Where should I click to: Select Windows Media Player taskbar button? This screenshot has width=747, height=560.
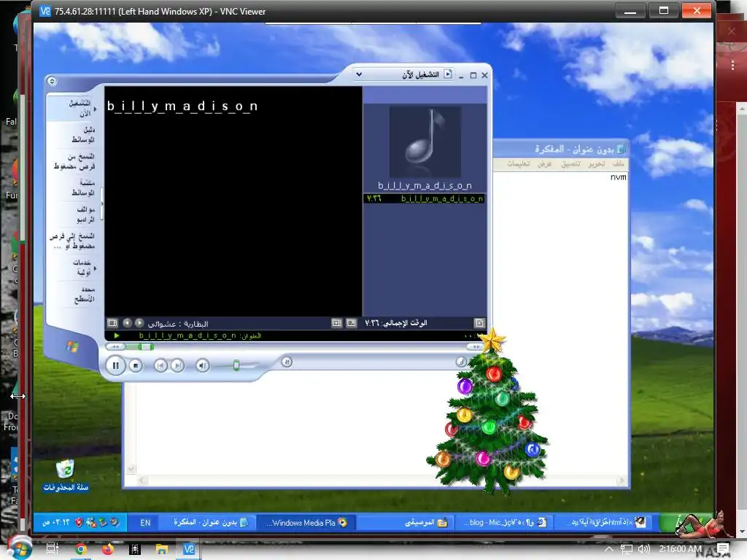coord(306,522)
